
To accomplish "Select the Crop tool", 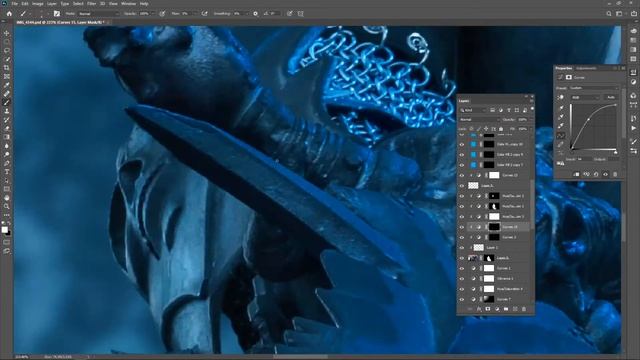I will [x=7, y=68].
